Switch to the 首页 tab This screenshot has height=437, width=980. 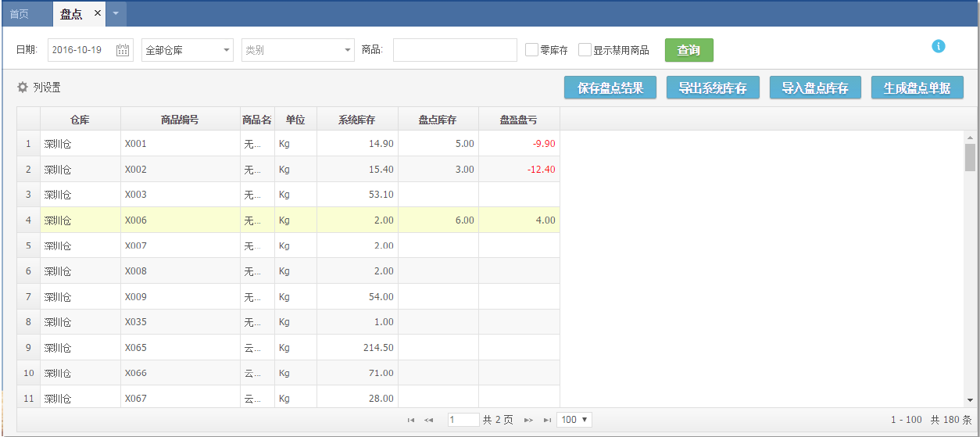pyautogui.click(x=20, y=14)
